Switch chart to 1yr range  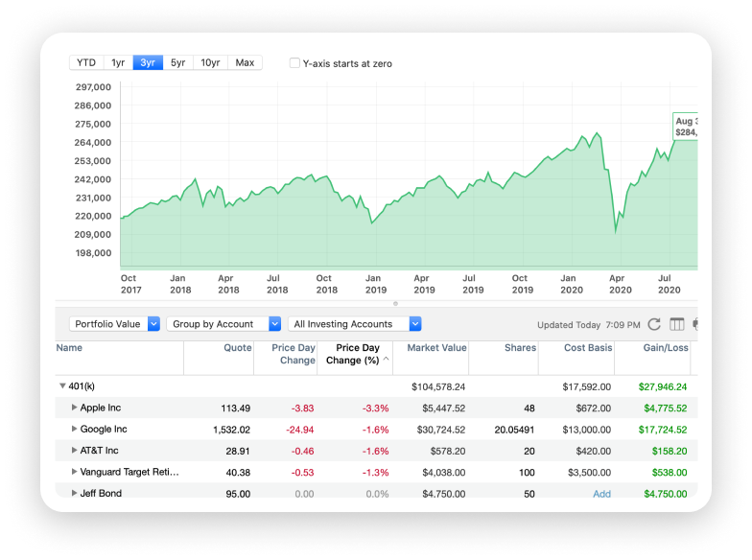118,63
